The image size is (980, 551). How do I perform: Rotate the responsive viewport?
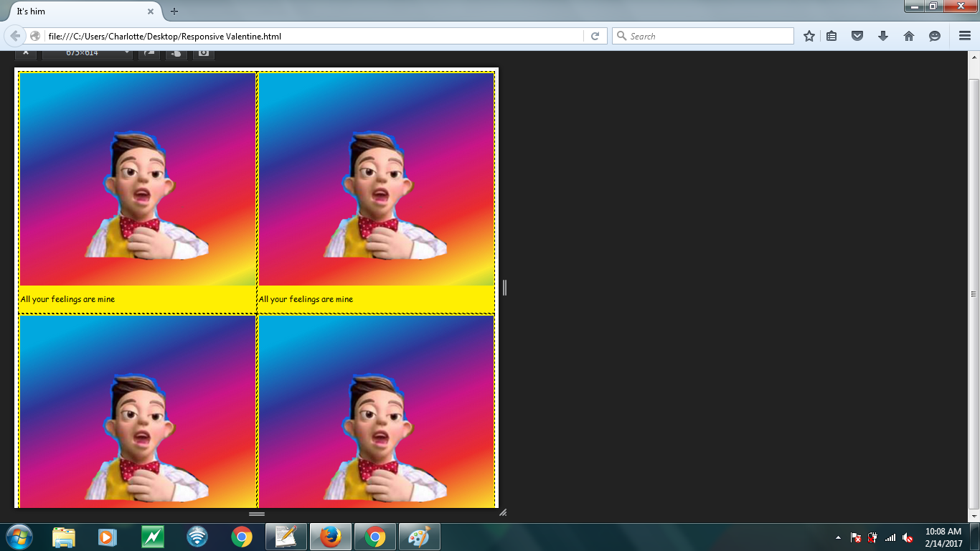click(149, 53)
